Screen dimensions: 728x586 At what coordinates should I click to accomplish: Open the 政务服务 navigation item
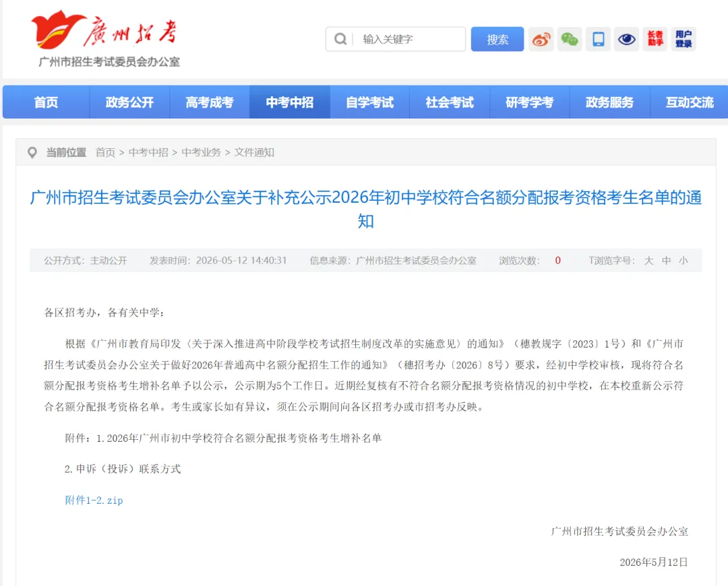pyautogui.click(x=609, y=102)
